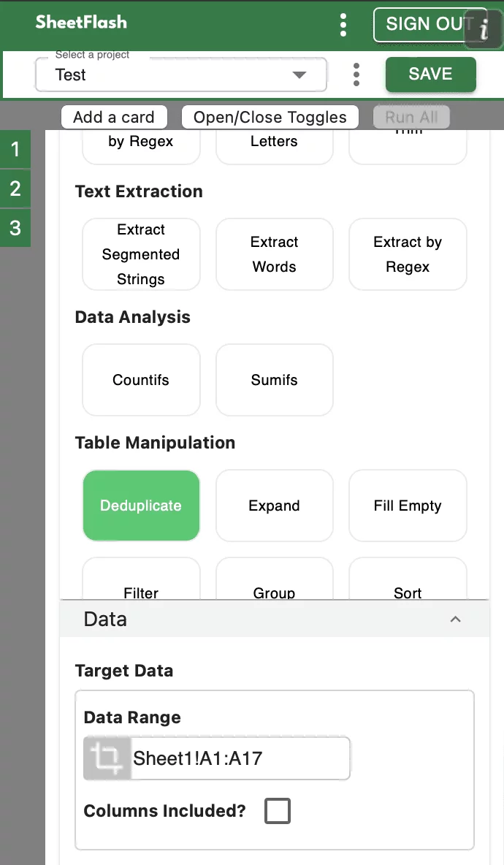Switch to card 3 tab
The height and width of the screenshot is (865, 504).
(15, 228)
